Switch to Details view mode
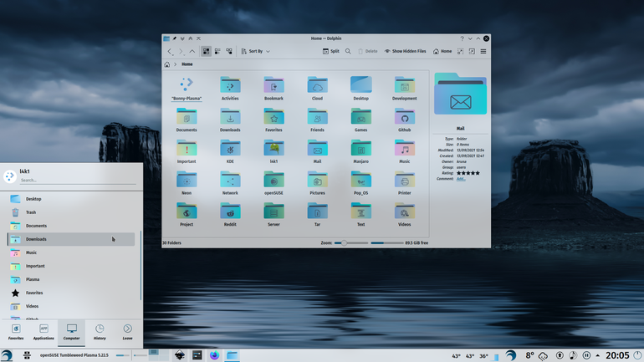Viewport: 644px width, 362px height. (x=229, y=51)
